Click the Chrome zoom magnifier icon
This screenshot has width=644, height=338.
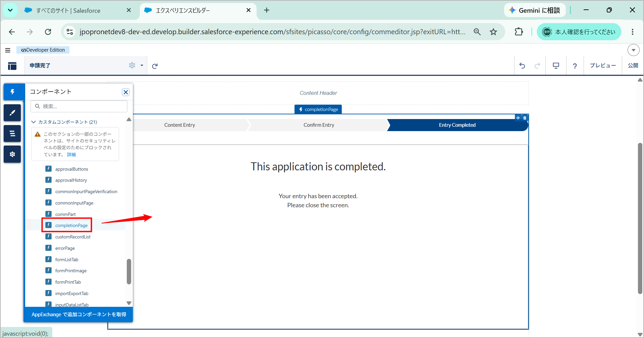pyautogui.click(x=477, y=32)
